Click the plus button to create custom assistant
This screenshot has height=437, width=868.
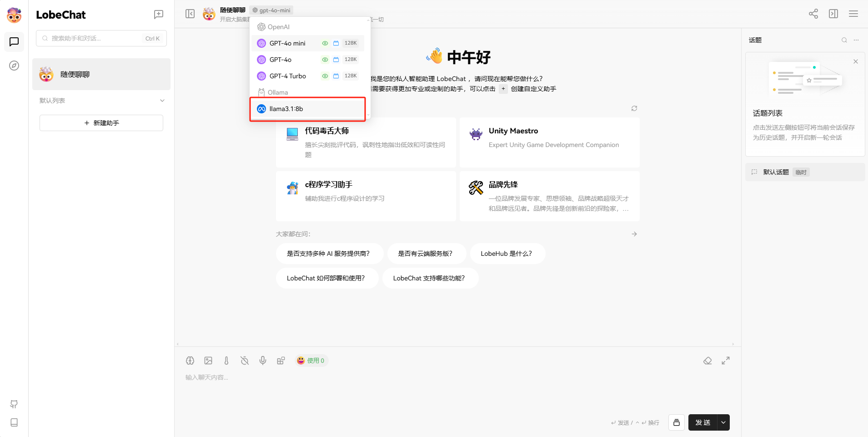pos(503,89)
